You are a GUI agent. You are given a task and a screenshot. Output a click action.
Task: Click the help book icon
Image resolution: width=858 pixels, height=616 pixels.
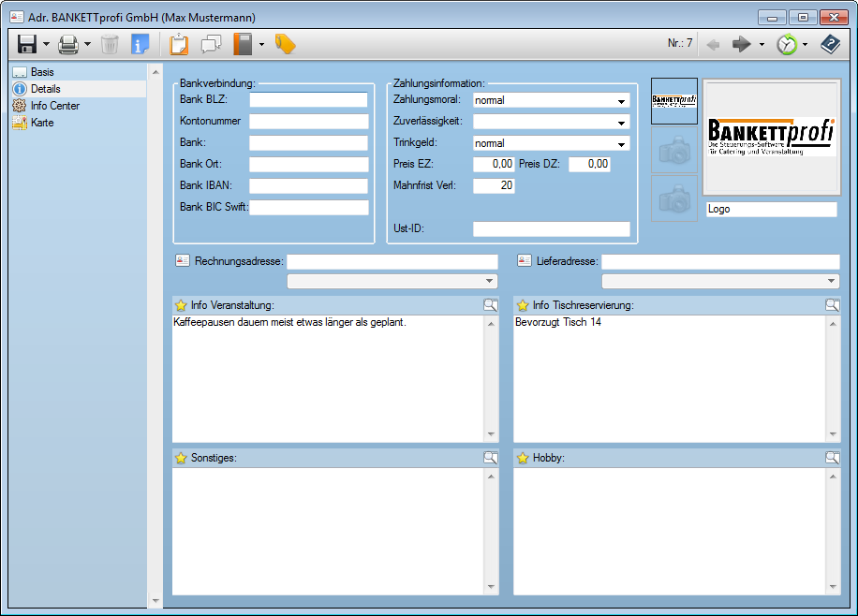coord(830,44)
